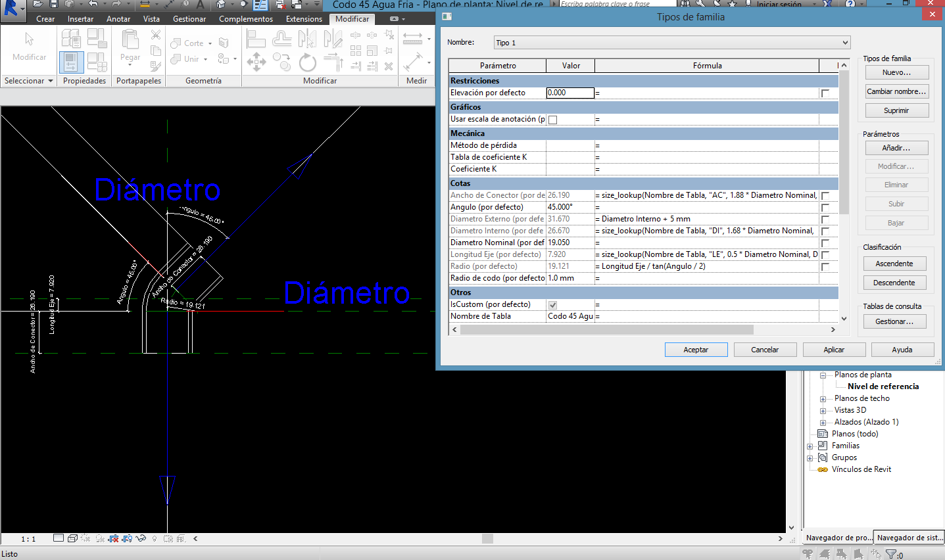Check the Longitud Eje lock checkbox
The height and width of the screenshot is (560, 945).
coord(825,255)
